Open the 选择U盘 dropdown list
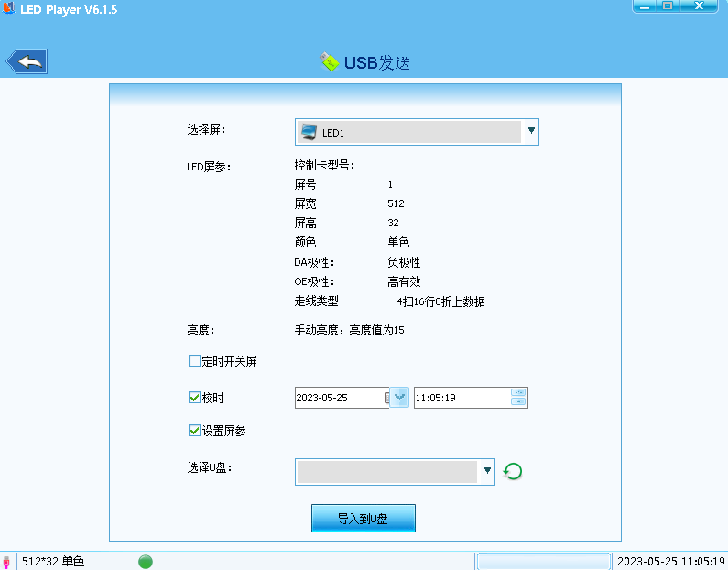The width and height of the screenshot is (728, 570). point(486,472)
